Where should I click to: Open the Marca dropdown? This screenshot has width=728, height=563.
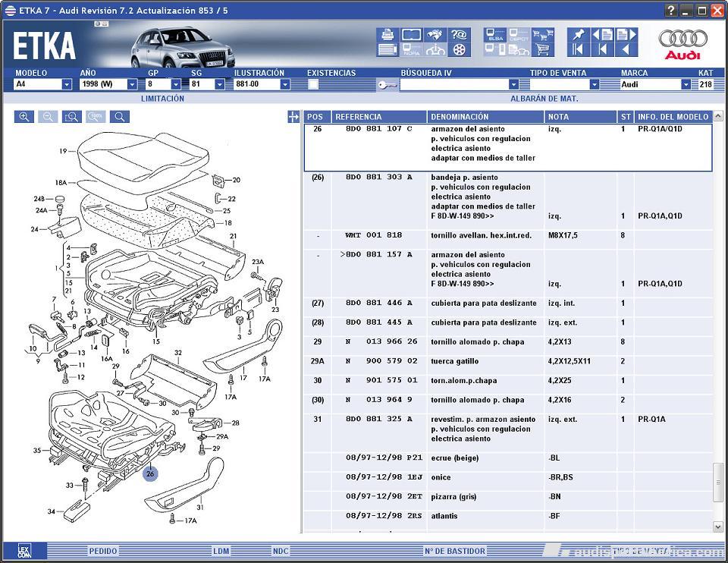coord(686,84)
